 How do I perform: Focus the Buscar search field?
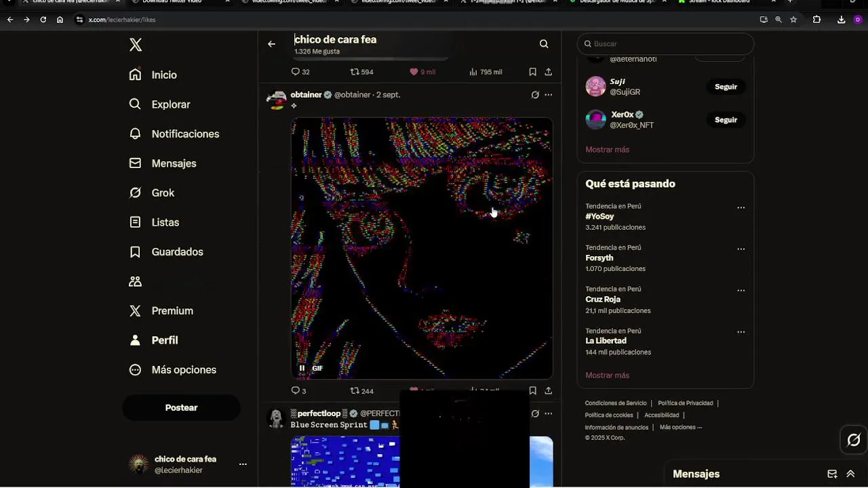[x=665, y=44]
